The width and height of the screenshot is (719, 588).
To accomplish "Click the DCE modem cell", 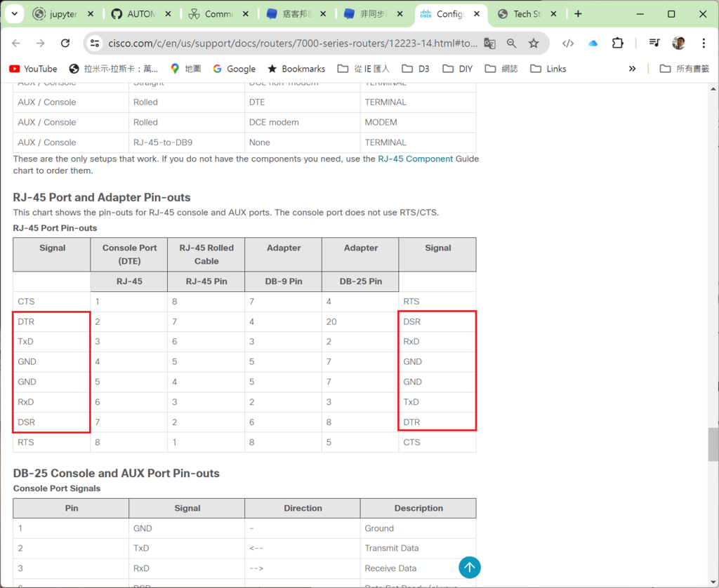I will click(x=302, y=122).
